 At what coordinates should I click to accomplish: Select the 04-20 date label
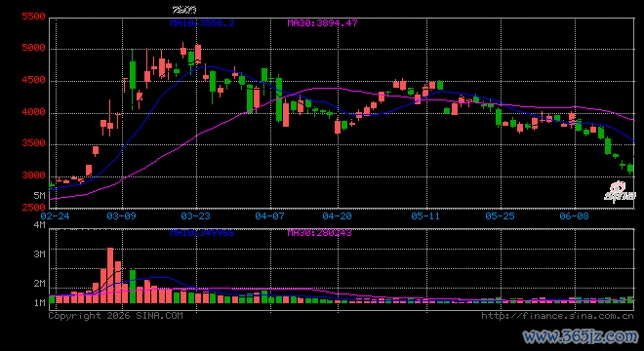coord(337,215)
